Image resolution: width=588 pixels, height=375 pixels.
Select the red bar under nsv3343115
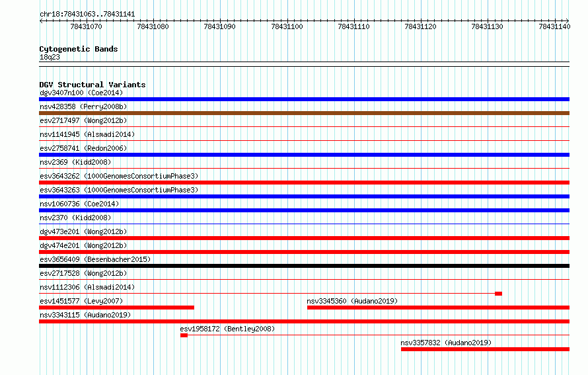pos(304,321)
